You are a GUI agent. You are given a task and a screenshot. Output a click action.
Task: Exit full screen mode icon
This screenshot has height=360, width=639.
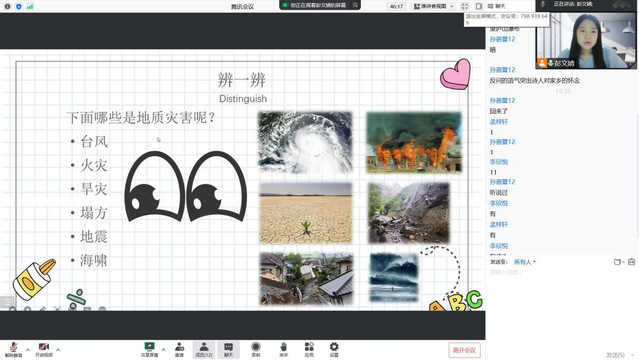coord(465,6)
